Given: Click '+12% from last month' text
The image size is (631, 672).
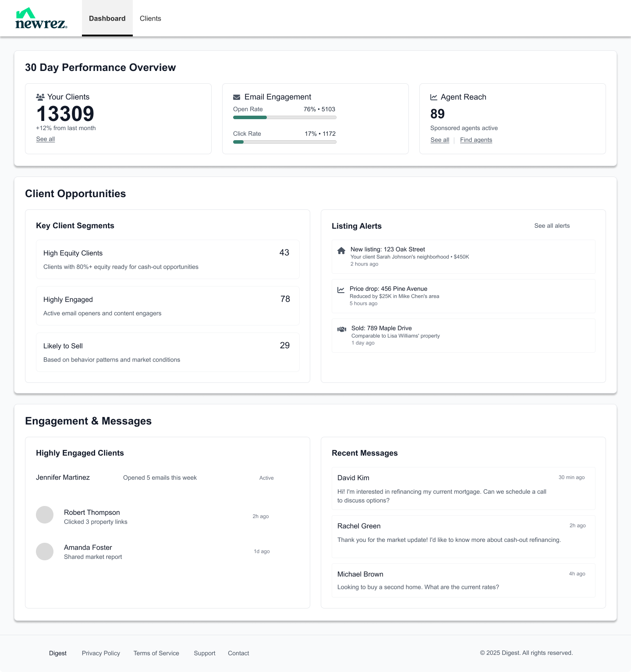Looking at the screenshot, I should point(66,128).
